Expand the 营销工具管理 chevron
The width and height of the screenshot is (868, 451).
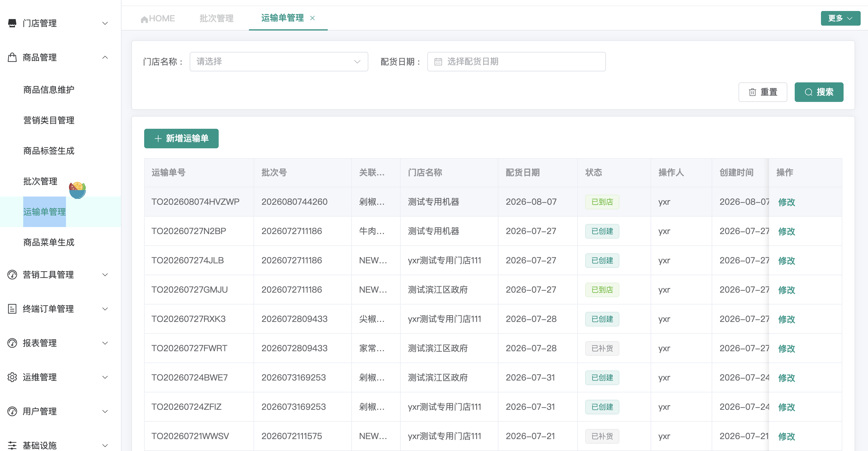(105, 275)
